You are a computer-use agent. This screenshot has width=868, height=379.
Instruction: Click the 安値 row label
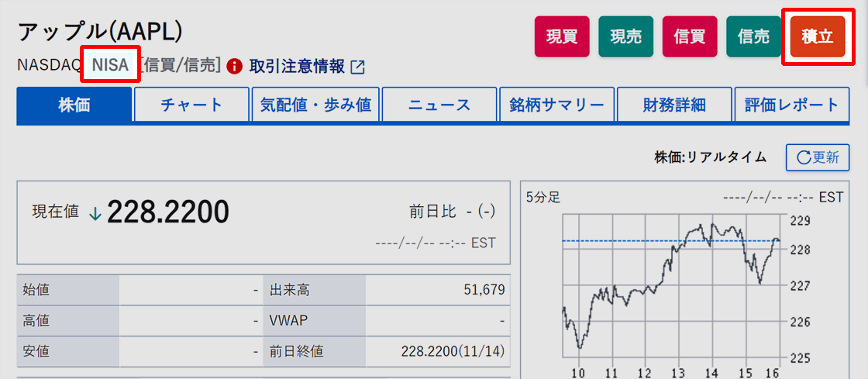(34, 351)
